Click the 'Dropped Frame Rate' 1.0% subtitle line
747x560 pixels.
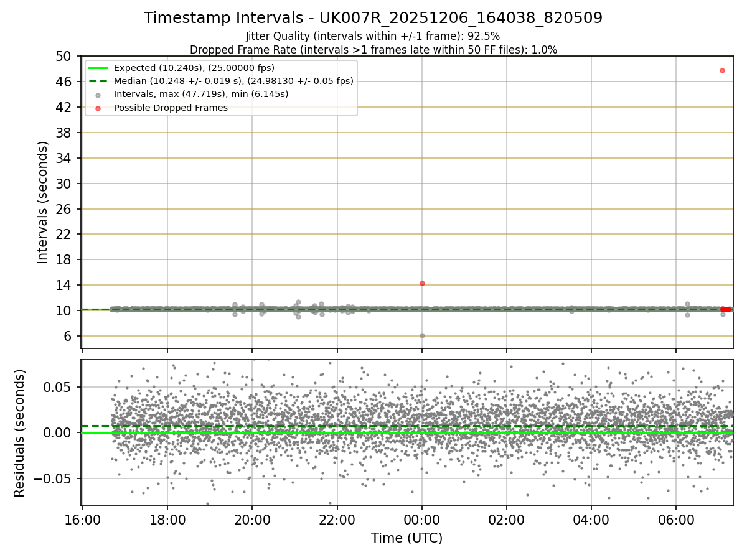373,50
